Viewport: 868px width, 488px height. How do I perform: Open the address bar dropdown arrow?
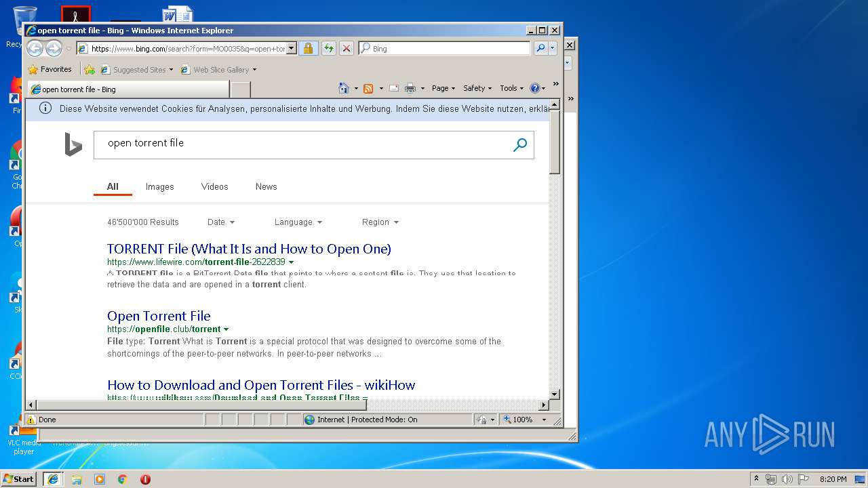[x=292, y=48]
